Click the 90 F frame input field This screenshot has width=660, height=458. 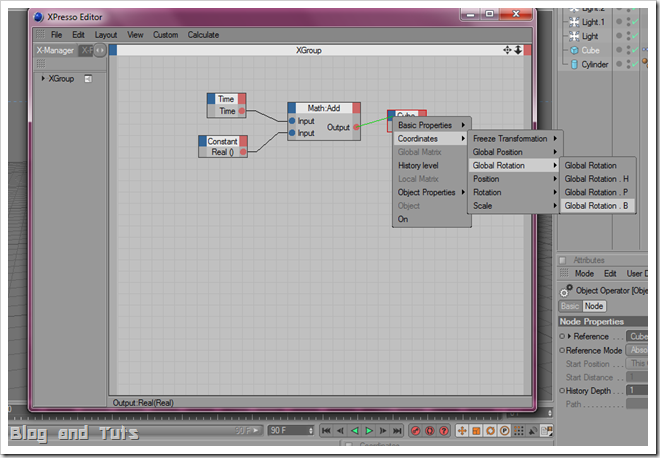click(291, 431)
